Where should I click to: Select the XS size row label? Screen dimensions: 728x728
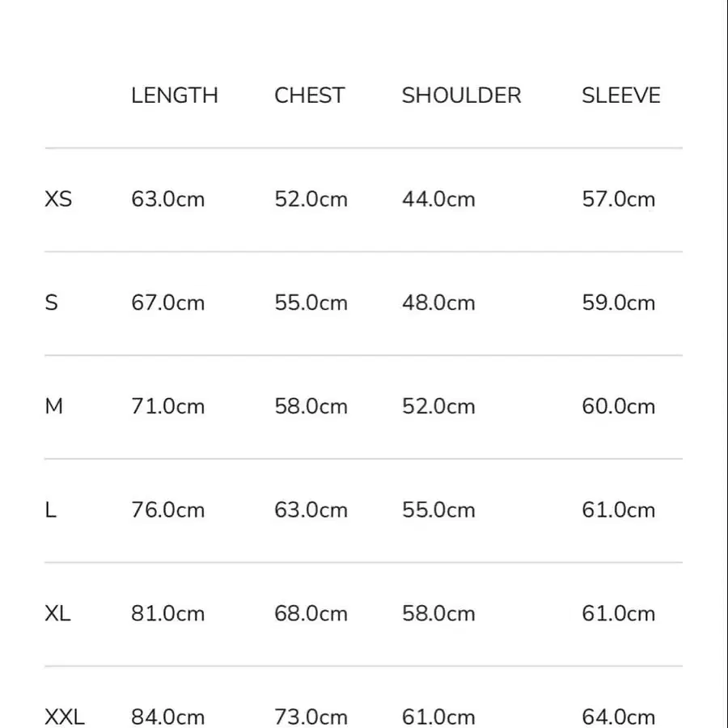point(58,199)
